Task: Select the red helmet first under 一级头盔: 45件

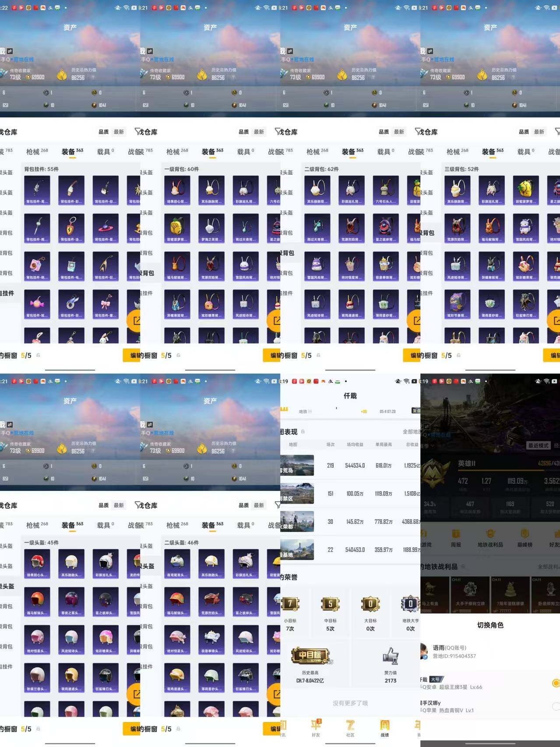Action: 37,564
